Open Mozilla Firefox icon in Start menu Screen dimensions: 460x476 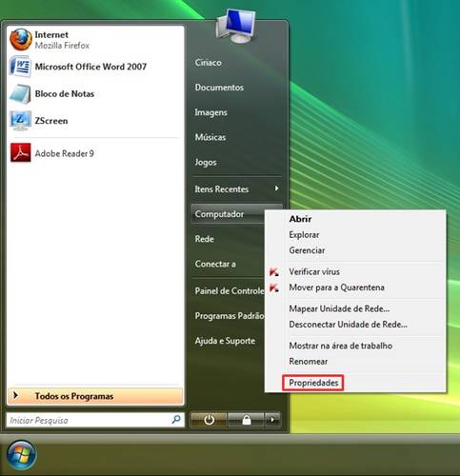point(21,39)
